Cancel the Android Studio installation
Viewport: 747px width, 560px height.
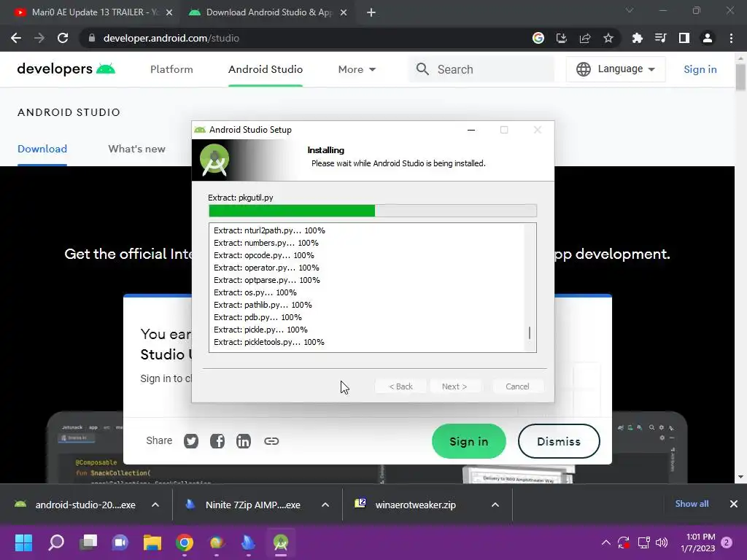[x=517, y=386]
